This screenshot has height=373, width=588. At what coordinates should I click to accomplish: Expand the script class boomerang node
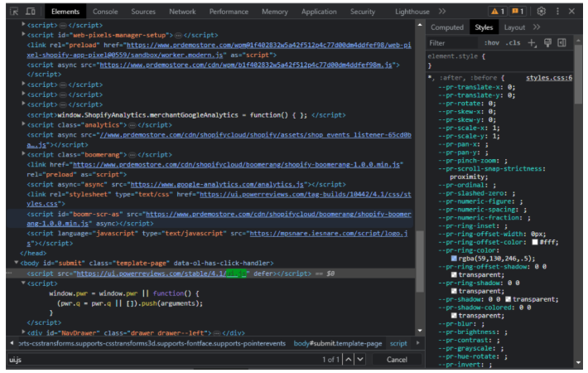[23, 154]
